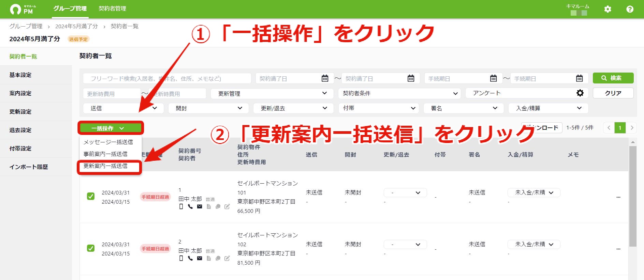644x280 pixels.
Task: Go to next page with right chevron
Action: pyautogui.click(x=632, y=128)
